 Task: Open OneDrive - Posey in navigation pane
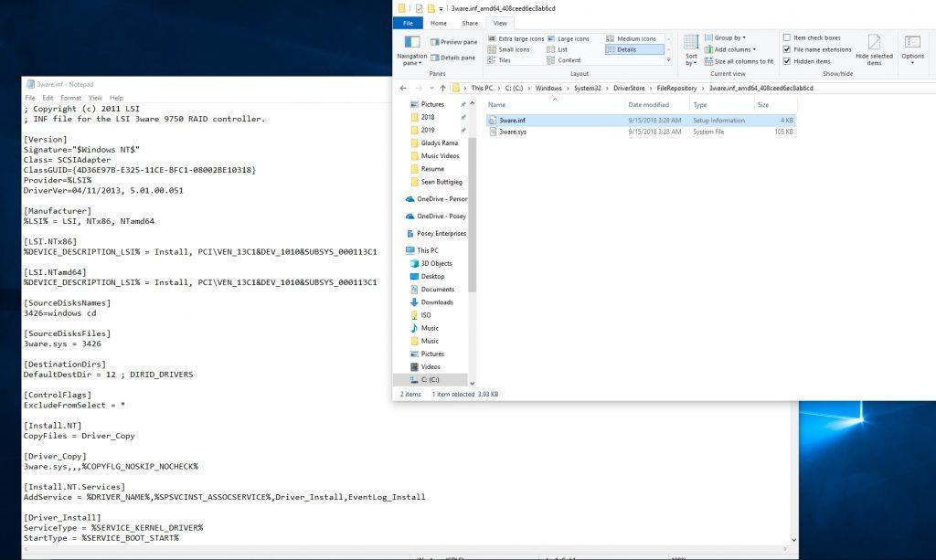(x=436, y=217)
